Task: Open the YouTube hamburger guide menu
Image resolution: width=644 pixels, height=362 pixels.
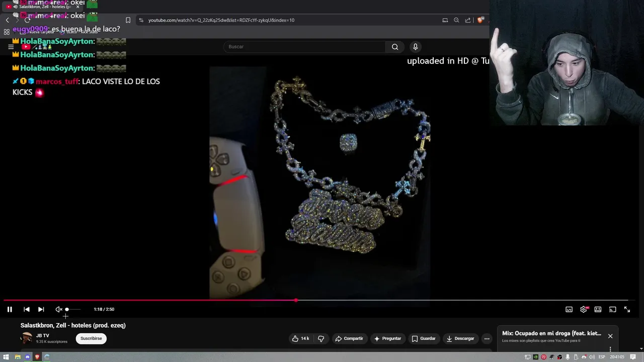Action: [11, 47]
